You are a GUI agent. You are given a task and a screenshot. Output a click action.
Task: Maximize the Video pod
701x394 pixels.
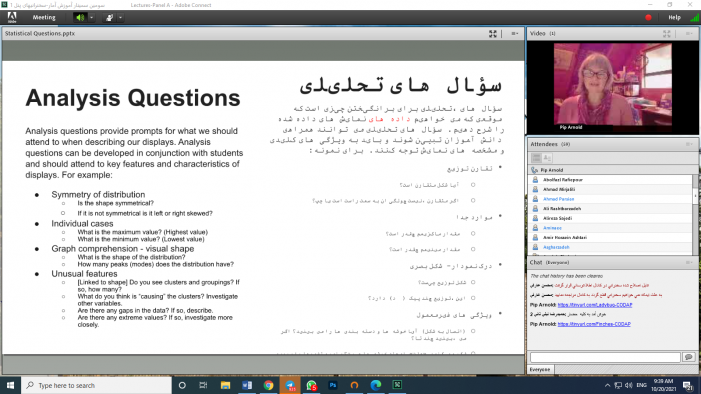coord(667,34)
